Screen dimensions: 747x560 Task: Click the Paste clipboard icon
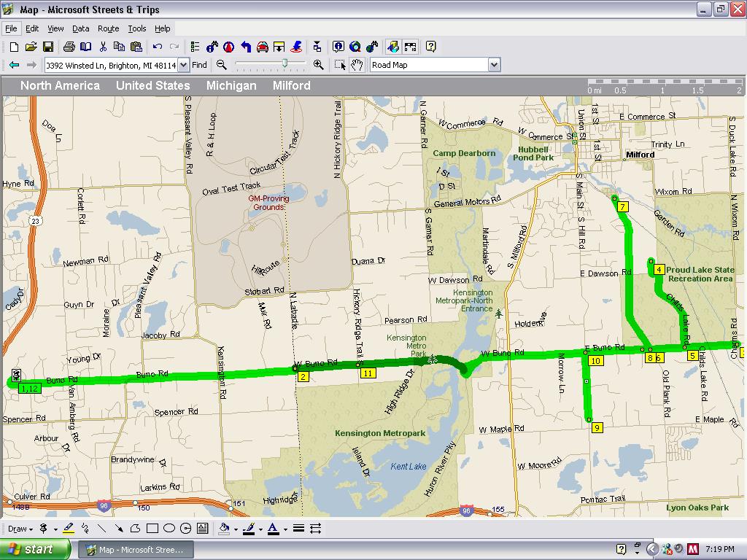pyautogui.click(x=136, y=47)
